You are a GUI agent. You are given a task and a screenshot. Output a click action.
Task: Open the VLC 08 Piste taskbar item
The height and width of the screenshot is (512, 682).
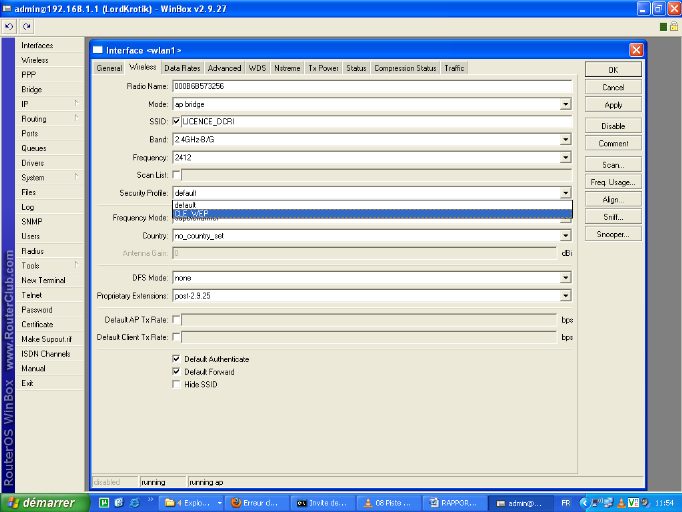tap(388, 503)
